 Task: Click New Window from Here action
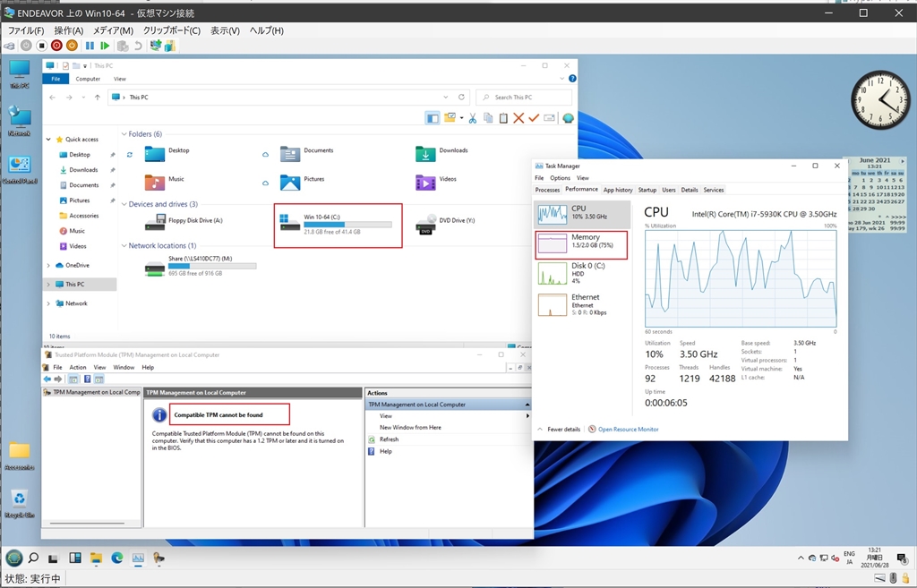point(410,427)
